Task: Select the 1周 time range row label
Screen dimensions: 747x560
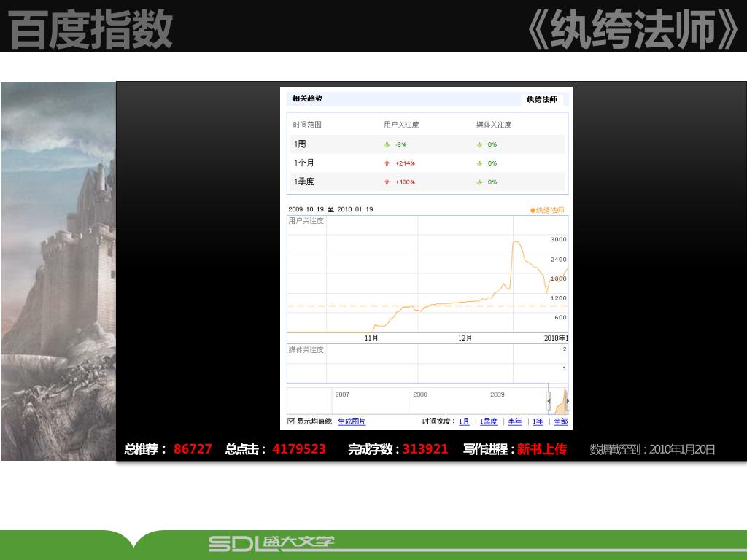Action: tap(300, 144)
